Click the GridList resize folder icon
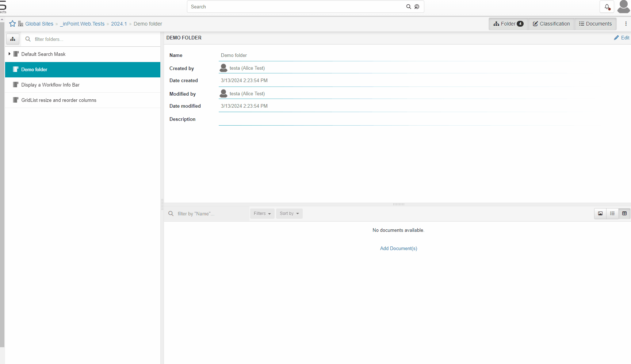Viewport: 631px width, 364px height. (16, 100)
